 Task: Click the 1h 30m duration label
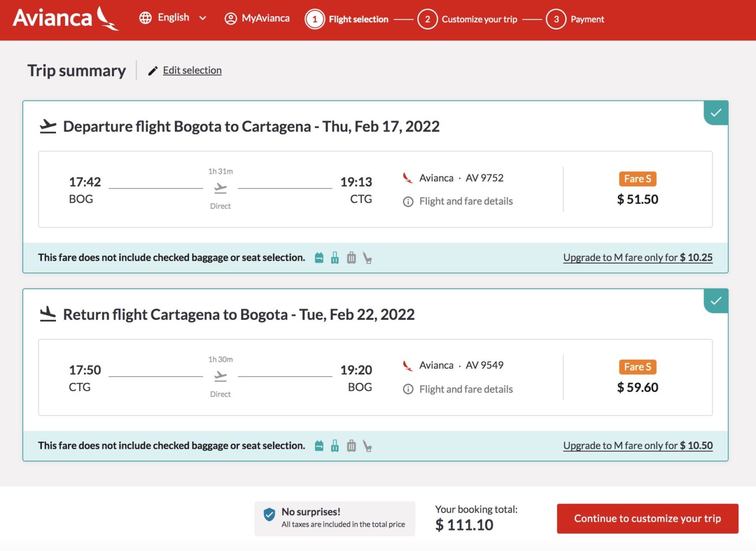click(x=220, y=360)
